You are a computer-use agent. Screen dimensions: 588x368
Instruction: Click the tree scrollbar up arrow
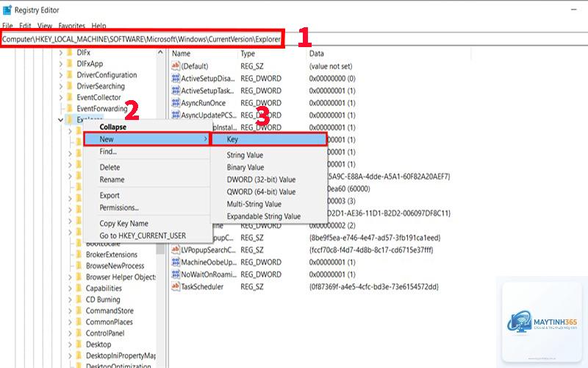160,52
